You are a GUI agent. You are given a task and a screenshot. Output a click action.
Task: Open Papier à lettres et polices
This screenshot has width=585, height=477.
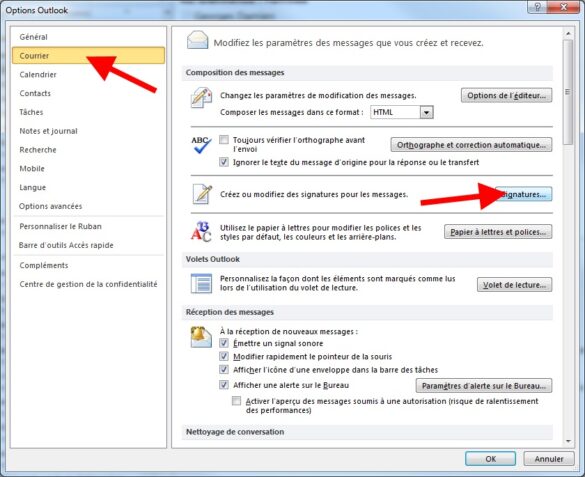[498, 232]
